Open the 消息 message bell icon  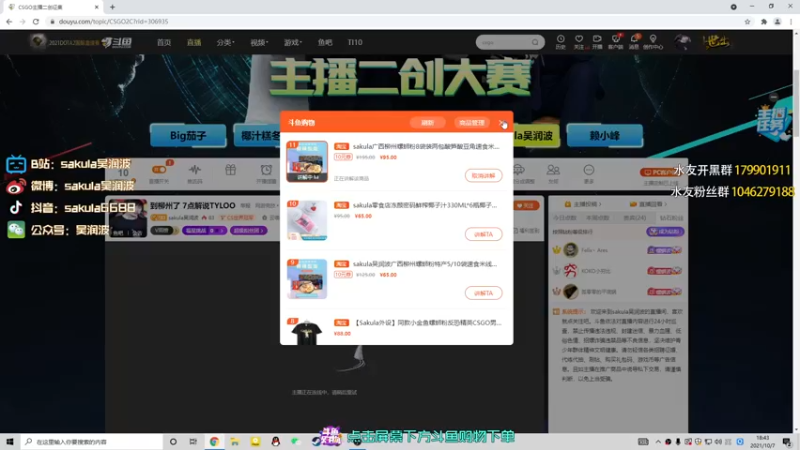coord(634,42)
